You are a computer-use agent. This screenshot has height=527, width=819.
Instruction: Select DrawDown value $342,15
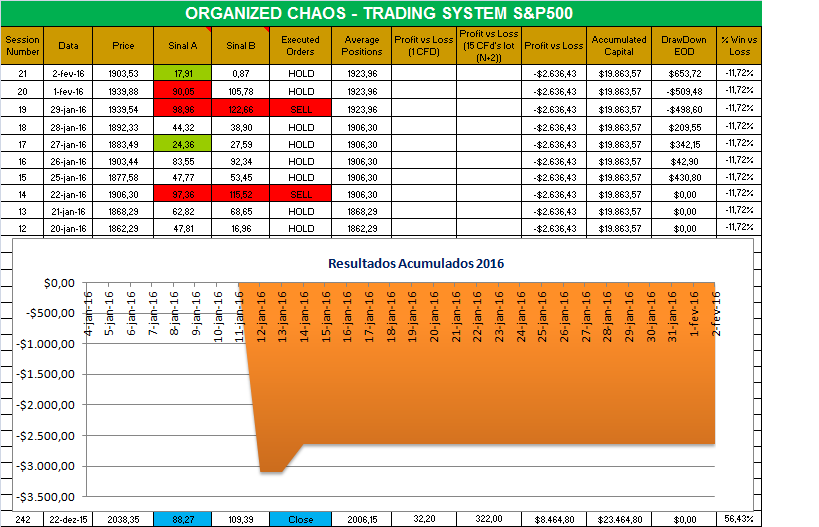point(684,144)
